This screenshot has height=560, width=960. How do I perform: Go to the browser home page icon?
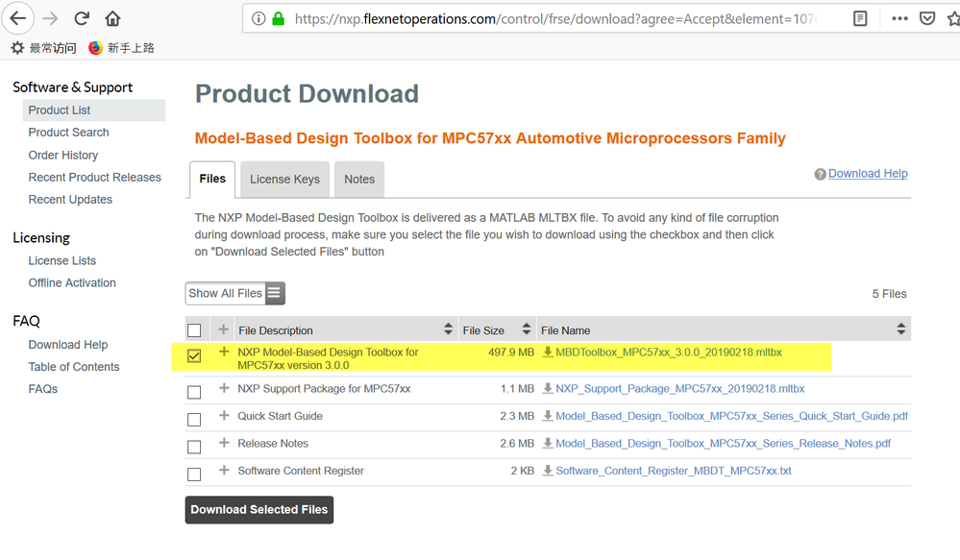(112, 18)
